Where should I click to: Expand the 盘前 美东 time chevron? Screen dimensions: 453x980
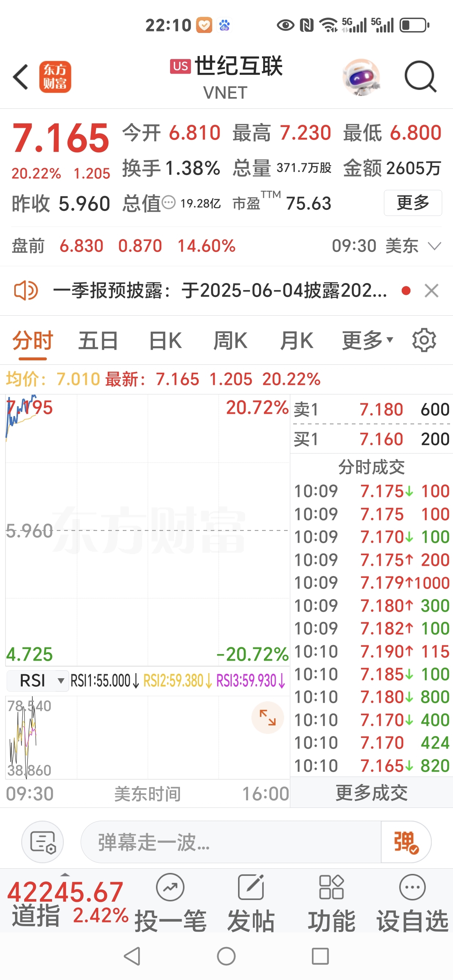434,246
